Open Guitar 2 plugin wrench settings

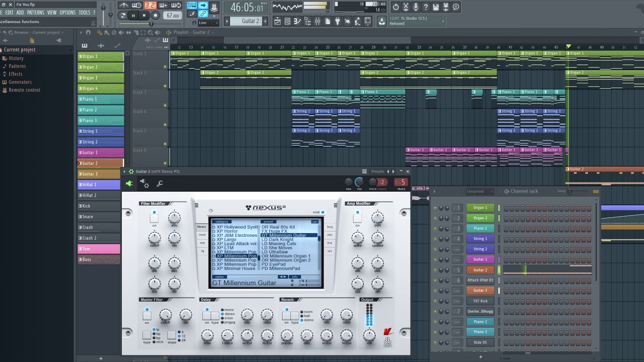coord(159,184)
